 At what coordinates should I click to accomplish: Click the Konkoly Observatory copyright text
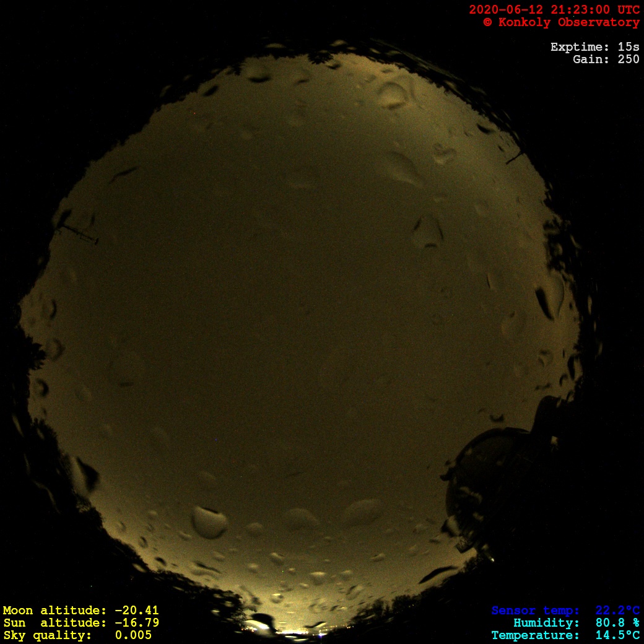click(x=561, y=22)
